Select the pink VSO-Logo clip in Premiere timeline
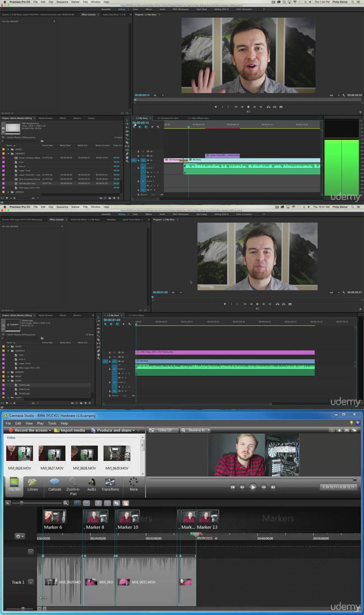The height and width of the screenshot is (615, 364). 225,352
